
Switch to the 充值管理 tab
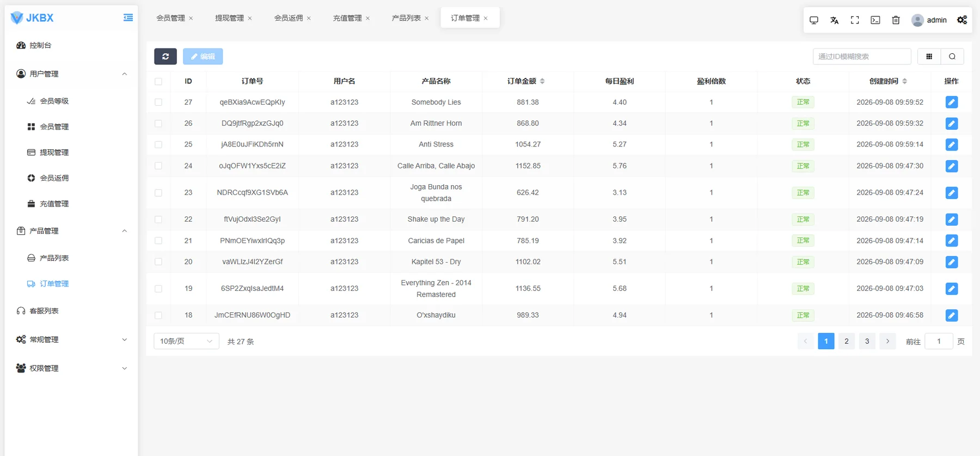pyautogui.click(x=347, y=18)
